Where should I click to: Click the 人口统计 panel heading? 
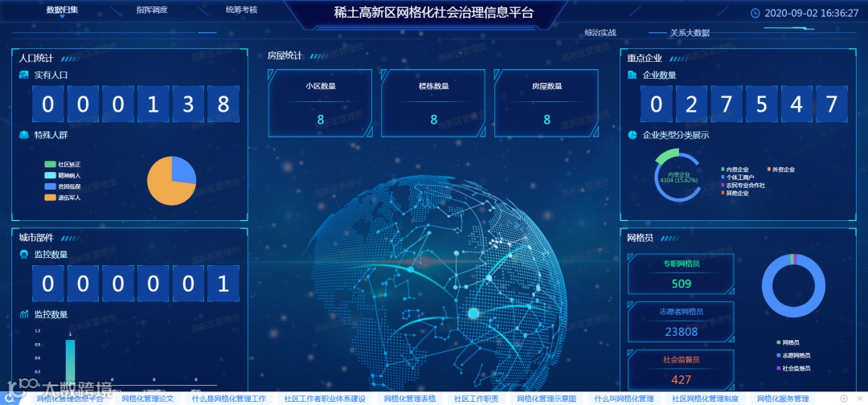(x=36, y=58)
